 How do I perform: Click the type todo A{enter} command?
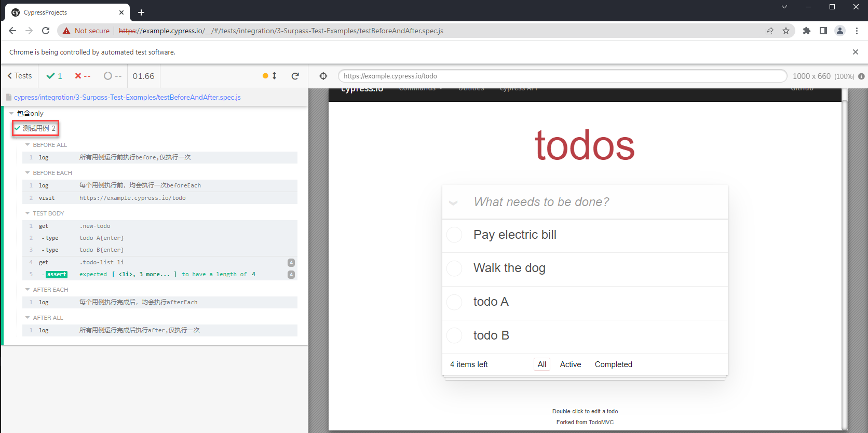[x=160, y=238]
